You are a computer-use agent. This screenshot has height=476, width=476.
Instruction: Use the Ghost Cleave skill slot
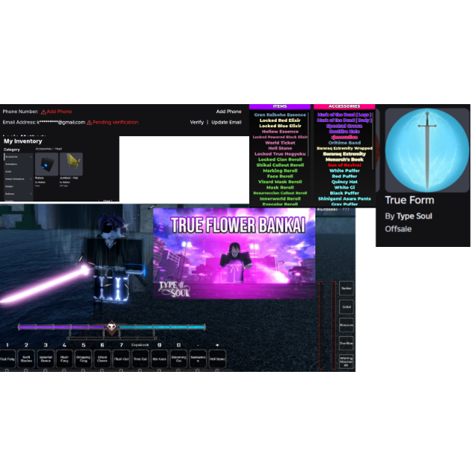pos(101,359)
